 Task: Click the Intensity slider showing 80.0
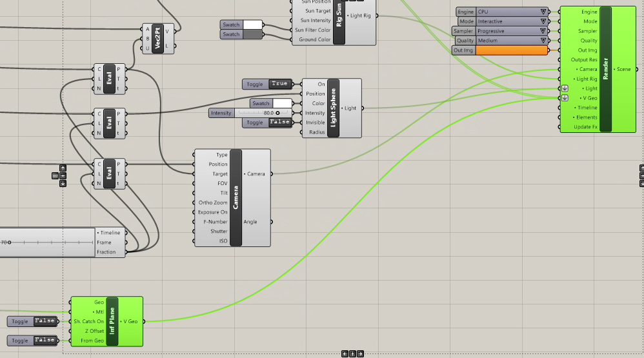263,113
